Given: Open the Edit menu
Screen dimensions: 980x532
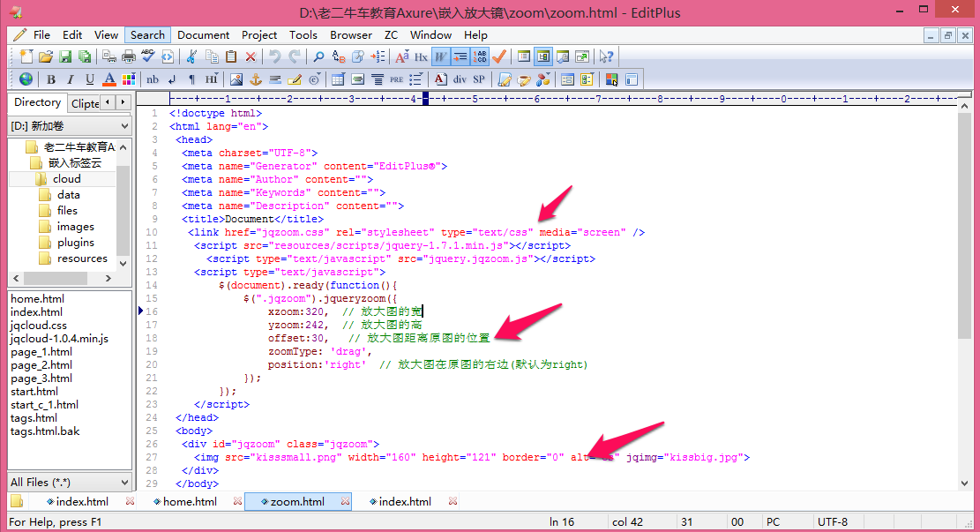Looking at the screenshot, I should (x=72, y=35).
